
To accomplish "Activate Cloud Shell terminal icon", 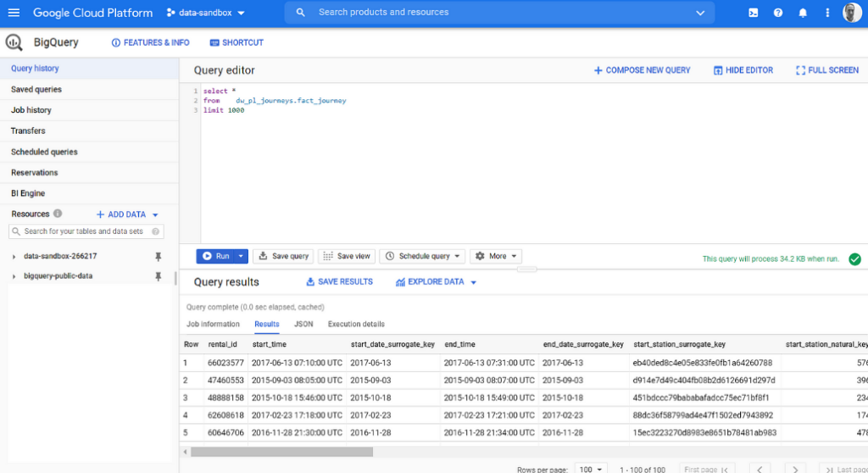I will tap(753, 13).
